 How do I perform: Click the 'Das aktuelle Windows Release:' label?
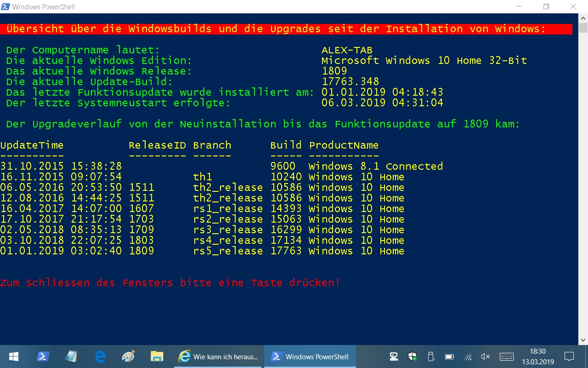[99, 71]
